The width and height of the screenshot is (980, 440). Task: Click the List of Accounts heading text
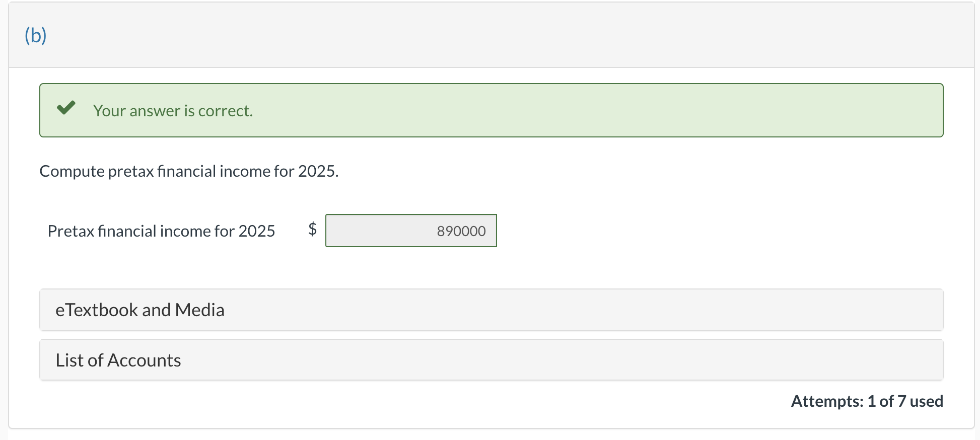(x=118, y=359)
